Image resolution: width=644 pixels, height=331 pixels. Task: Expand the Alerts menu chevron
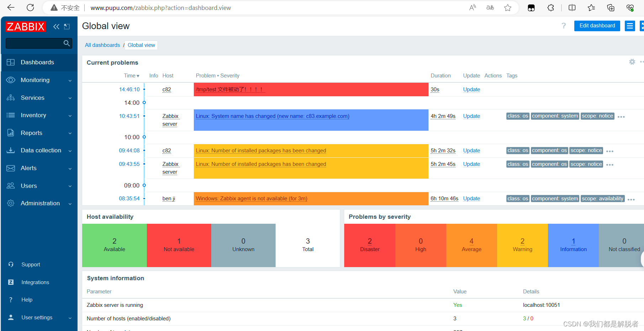[70, 169]
